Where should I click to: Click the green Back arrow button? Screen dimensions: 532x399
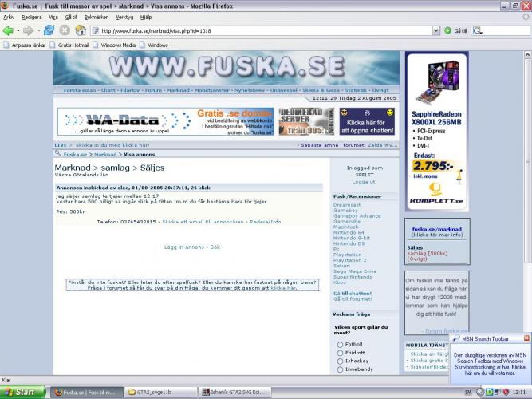[8, 30]
